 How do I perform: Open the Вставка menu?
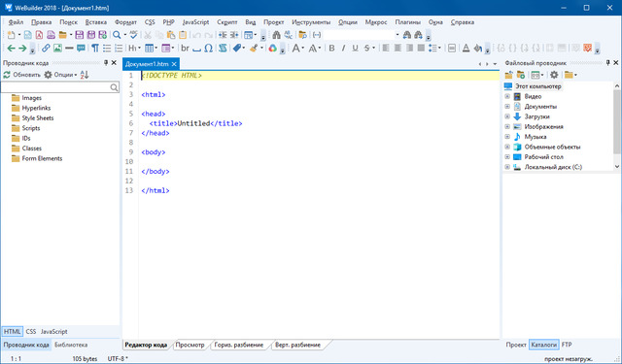tap(96, 22)
